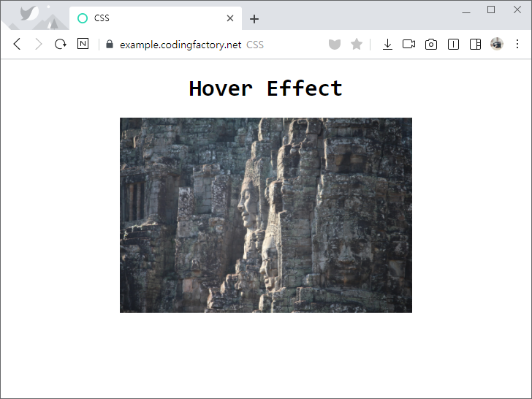This screenshot has width=532, height=399.
Task: Click the Hover Effect heading
Action: (x=266, y=88)
